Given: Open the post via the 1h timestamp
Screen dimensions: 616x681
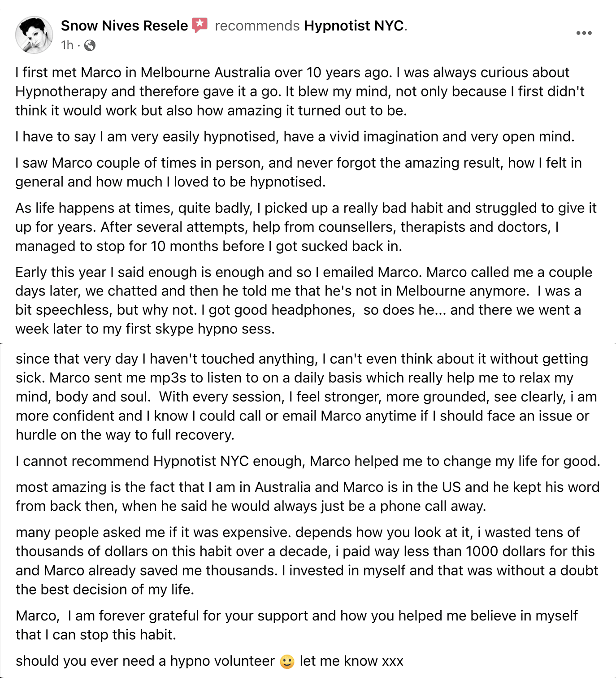Looking at the screenshot, I should tap(67, 45).
